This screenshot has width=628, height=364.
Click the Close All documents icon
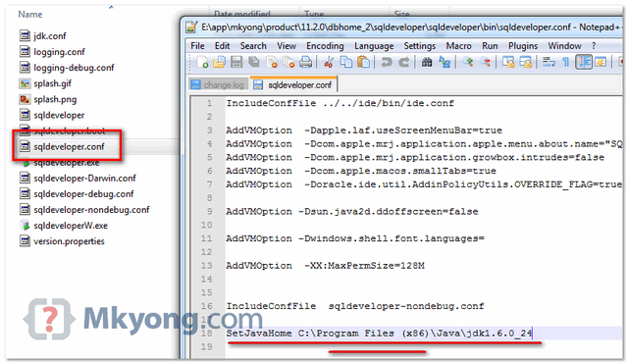click(288, 62)
